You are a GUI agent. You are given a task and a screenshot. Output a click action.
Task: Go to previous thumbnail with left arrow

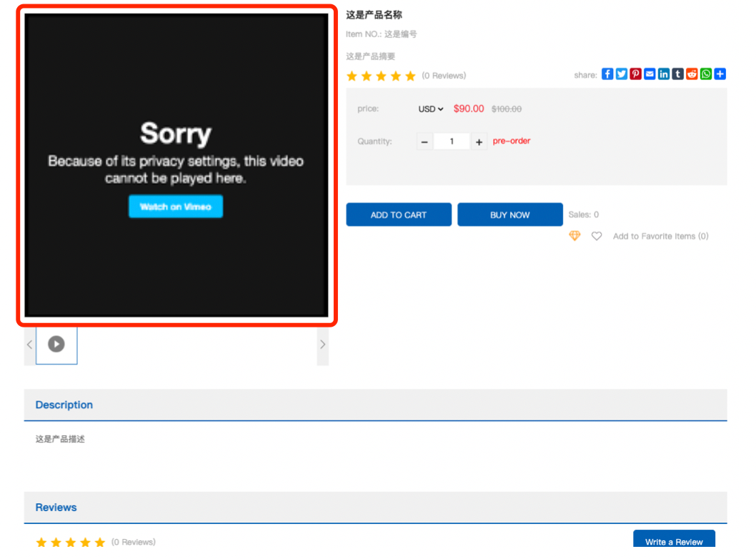click(29, 345)
